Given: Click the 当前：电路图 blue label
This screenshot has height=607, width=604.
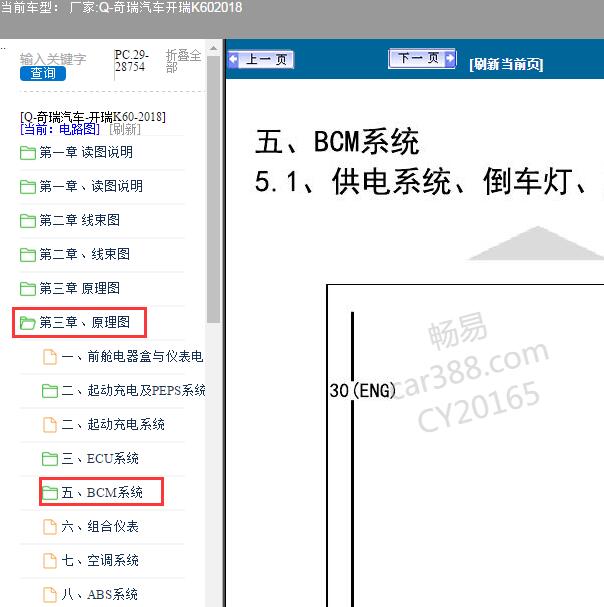Looking at the screenshot, I should (x=60, y=129).
